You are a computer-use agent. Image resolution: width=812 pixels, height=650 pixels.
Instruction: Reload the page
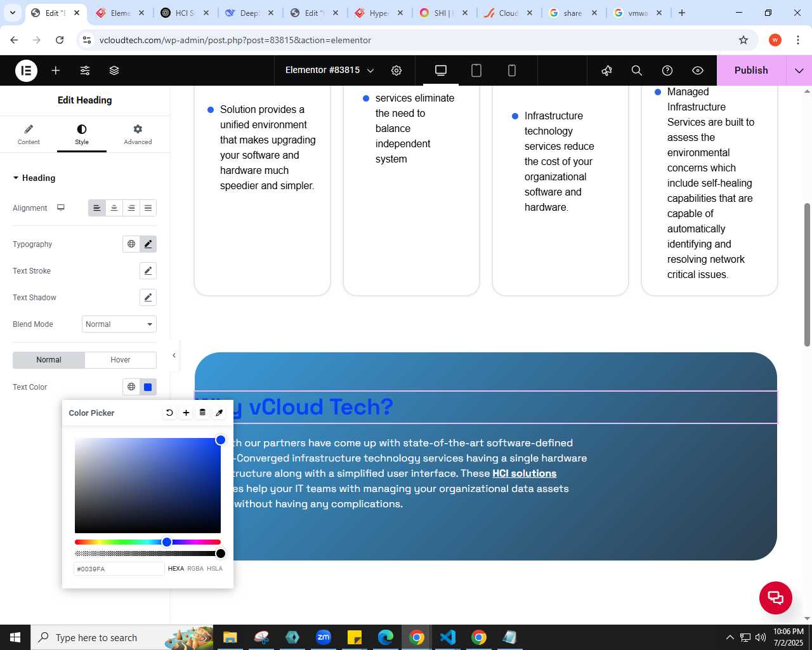tap(60, 40)
